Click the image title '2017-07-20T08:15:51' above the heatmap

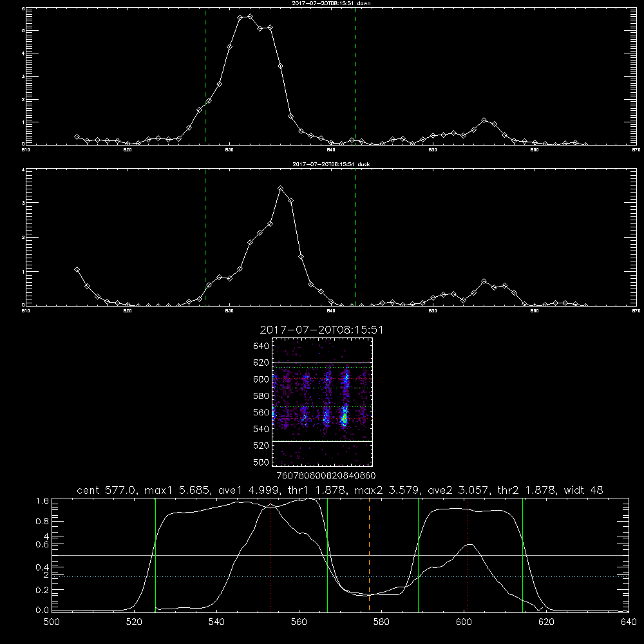pyautogui.click(x=321, y=330)
